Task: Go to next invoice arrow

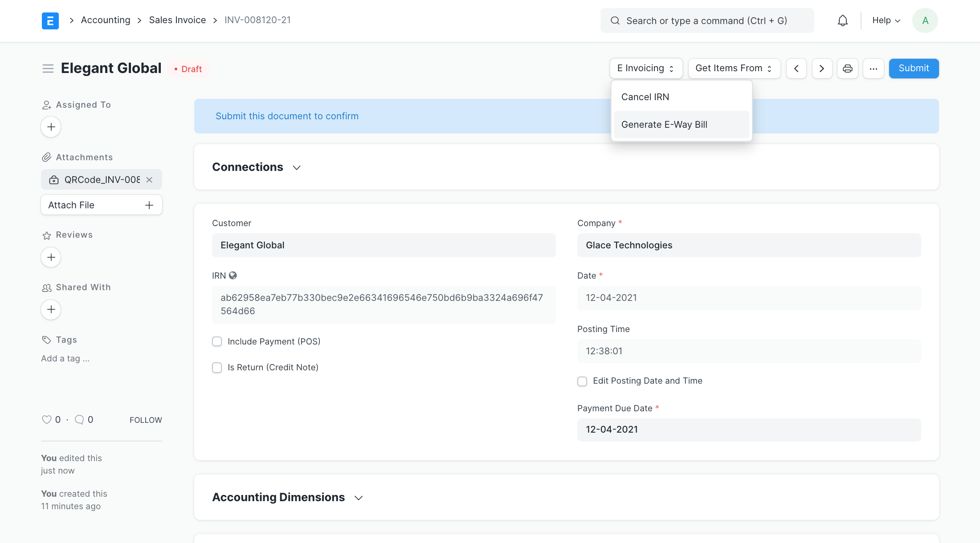Action: (x=822, y=69)
